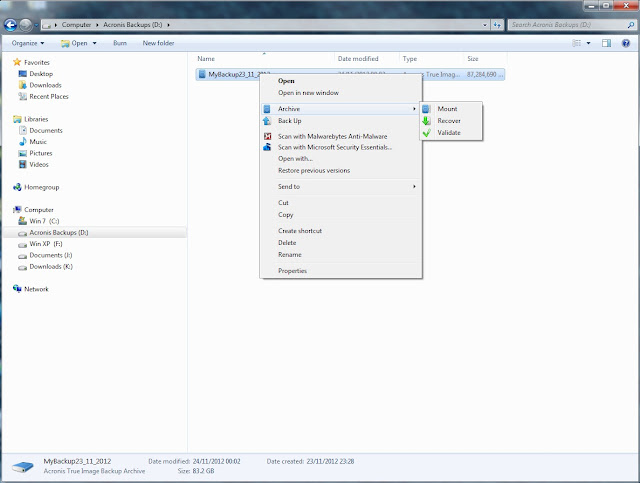Click the arrow after Computer in breadcrumb
Image resolution: width=640 pixels, height=483 pixels.
[x=97, y=25]
